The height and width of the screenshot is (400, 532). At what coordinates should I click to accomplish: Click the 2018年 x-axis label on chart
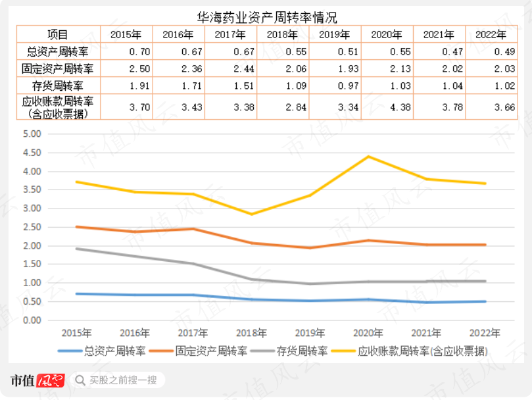pos(251,333)
